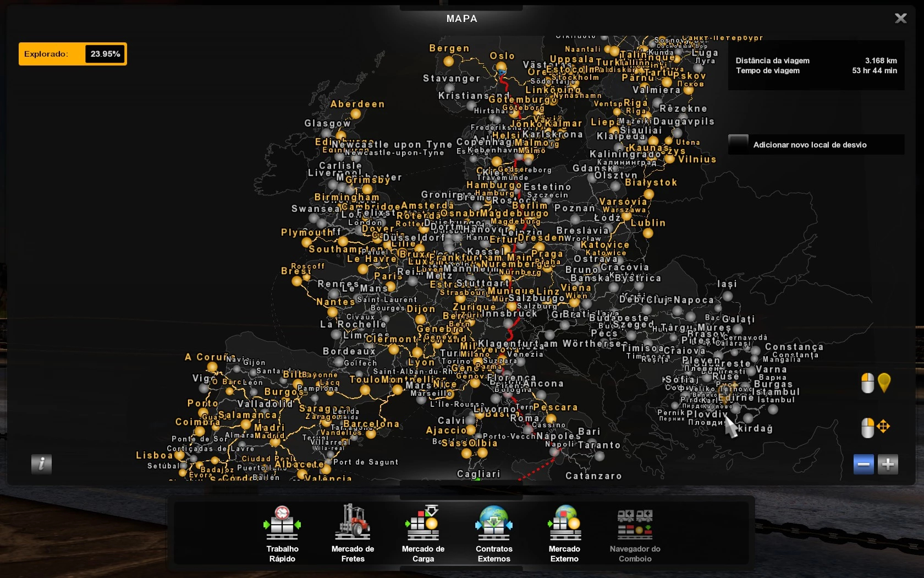Click the Explorado 23.95% indicator
The height and width of the screenshot is (578, 924).
pyautogui.click(x=73, y=54)
